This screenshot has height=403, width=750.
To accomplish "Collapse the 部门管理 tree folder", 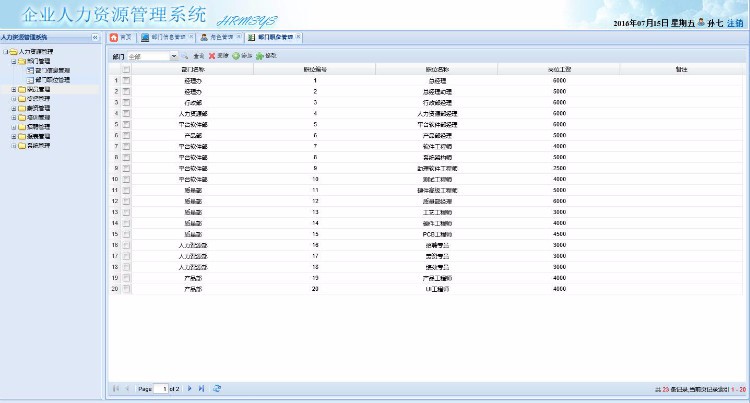I will [14, 61].
